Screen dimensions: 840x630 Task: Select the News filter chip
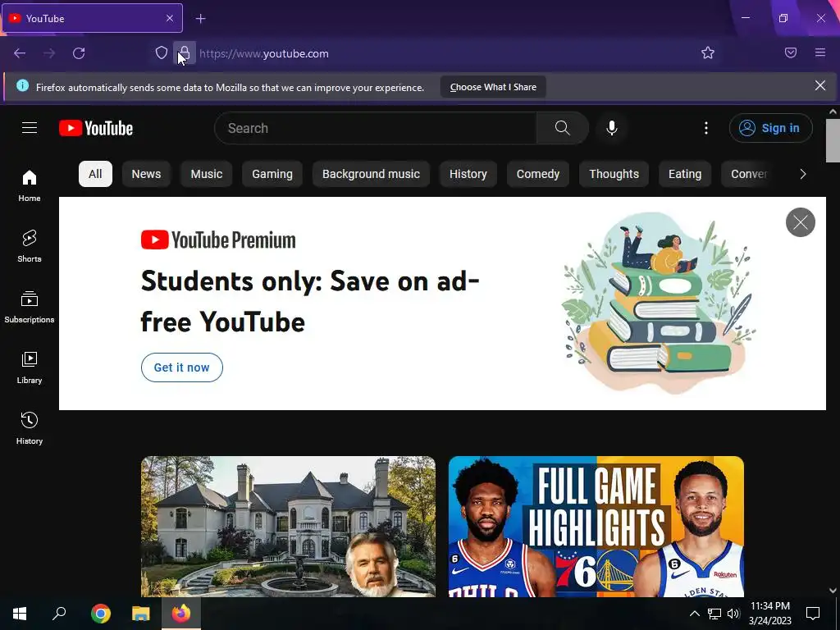pos(146,174)
